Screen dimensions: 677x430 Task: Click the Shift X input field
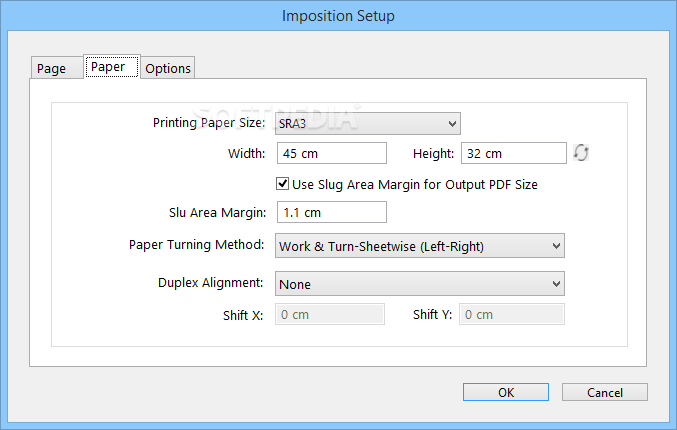330,314
